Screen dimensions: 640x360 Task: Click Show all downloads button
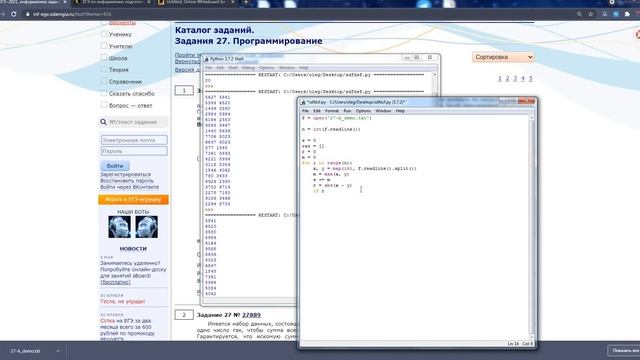point(624,351)
